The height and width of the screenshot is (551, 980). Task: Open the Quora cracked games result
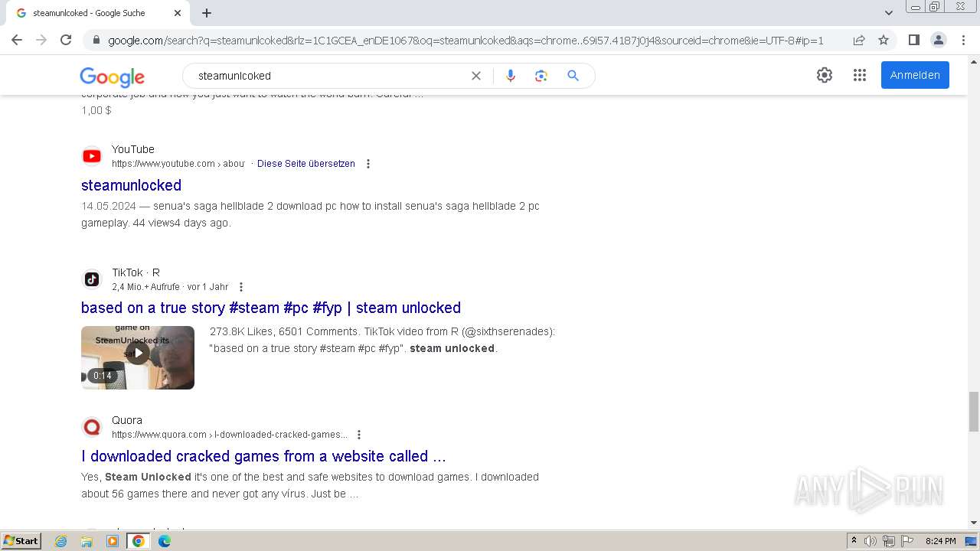click(x=263, y=456)
